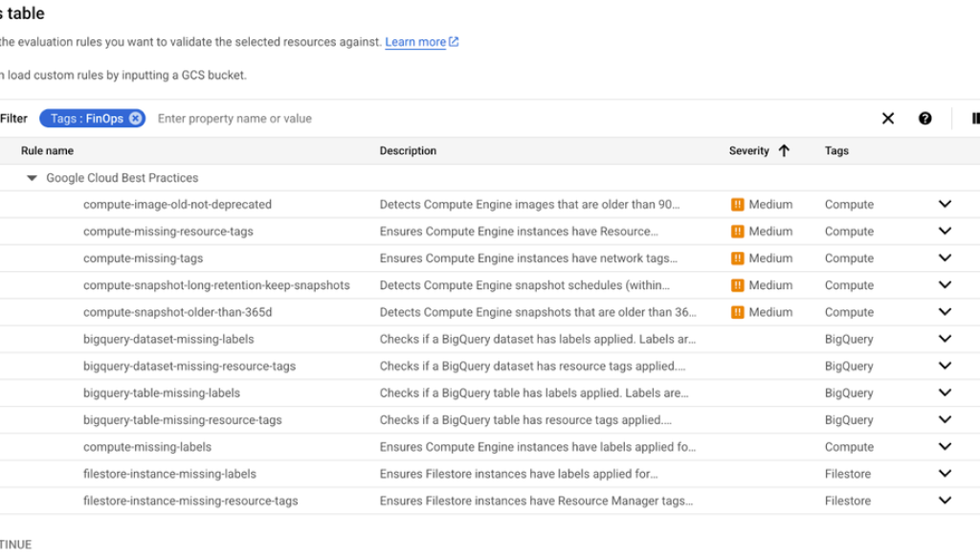This screenshot has height=560, width=980.
Task: Click the Enter property name or value field
Action: point(234,118)
